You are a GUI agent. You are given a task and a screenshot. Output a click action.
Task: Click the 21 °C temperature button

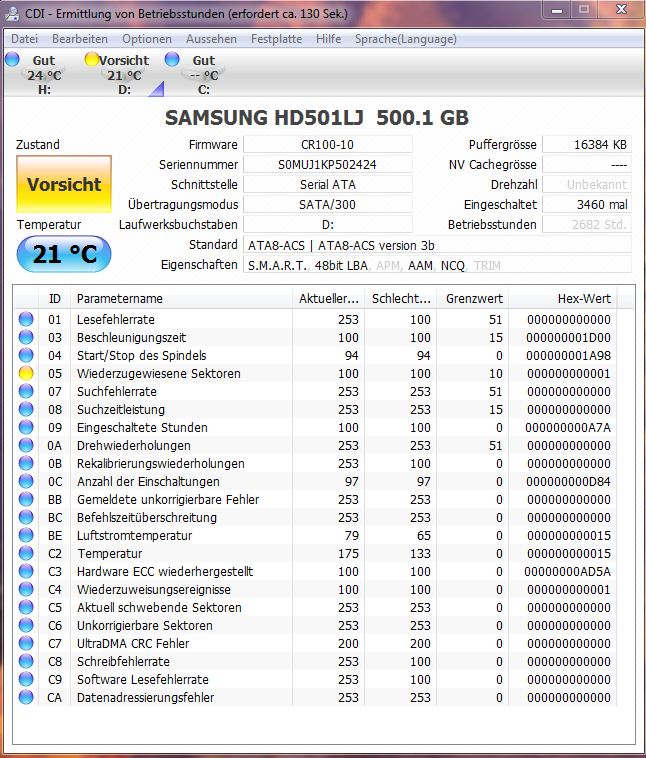64,254
